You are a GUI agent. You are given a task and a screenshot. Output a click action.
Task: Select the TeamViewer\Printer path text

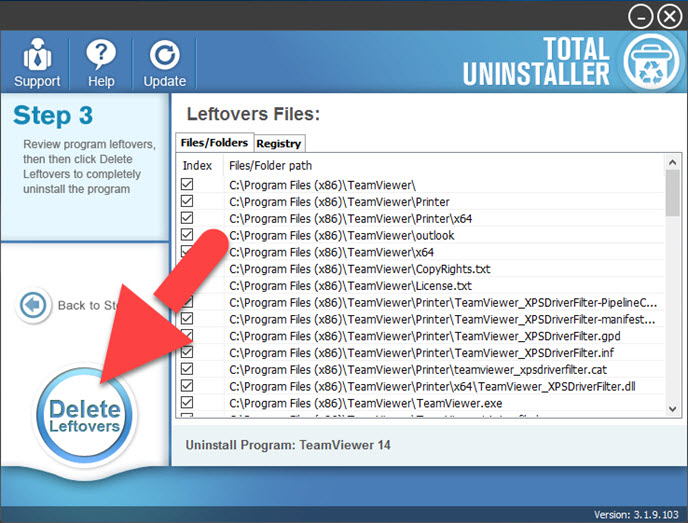coord(339,202)
